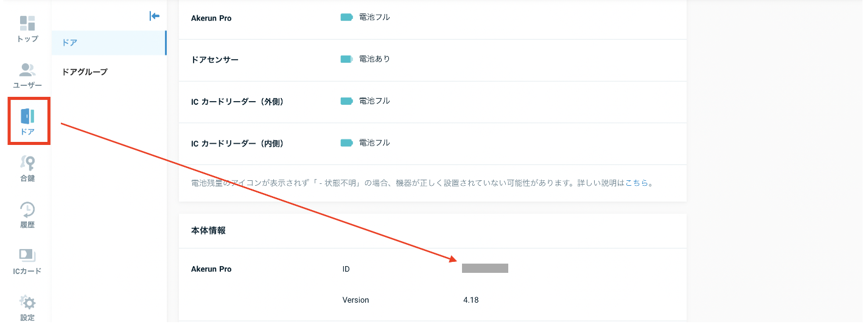Image resolution: width=868 pixels, height=324 pixels.
Task: Click the 本体情報 section header
Action: pos(208,231)
